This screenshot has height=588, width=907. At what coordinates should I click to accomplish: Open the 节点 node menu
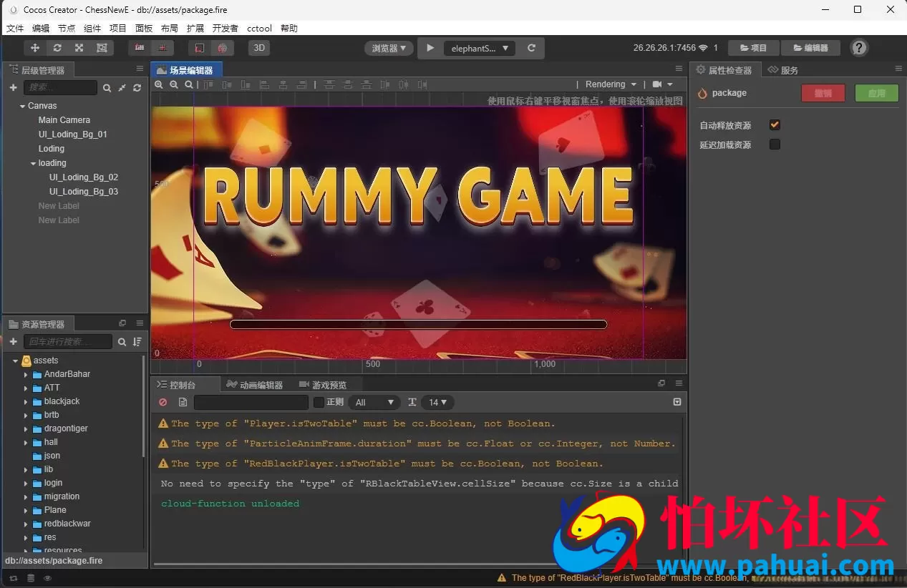pos(67,29)
